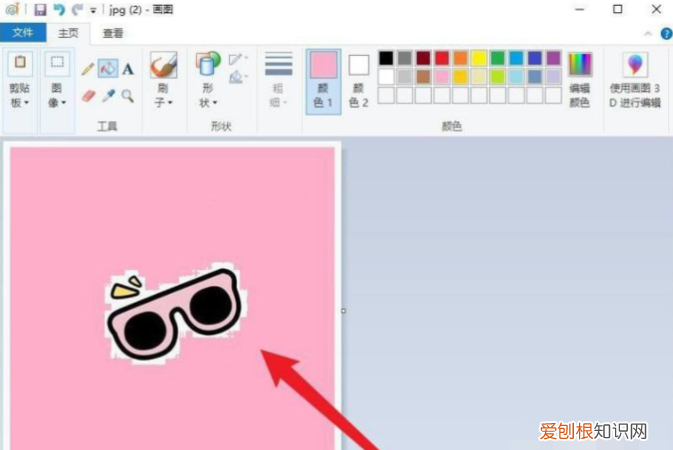The height and width of the screenshot is (450, 673).
Task: Pick the gold color swatch
Action: tap(460, 77)
